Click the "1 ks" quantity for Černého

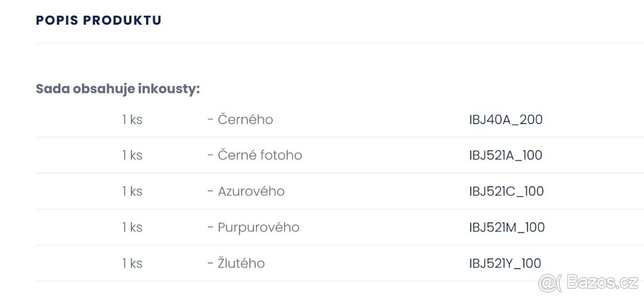132,120
